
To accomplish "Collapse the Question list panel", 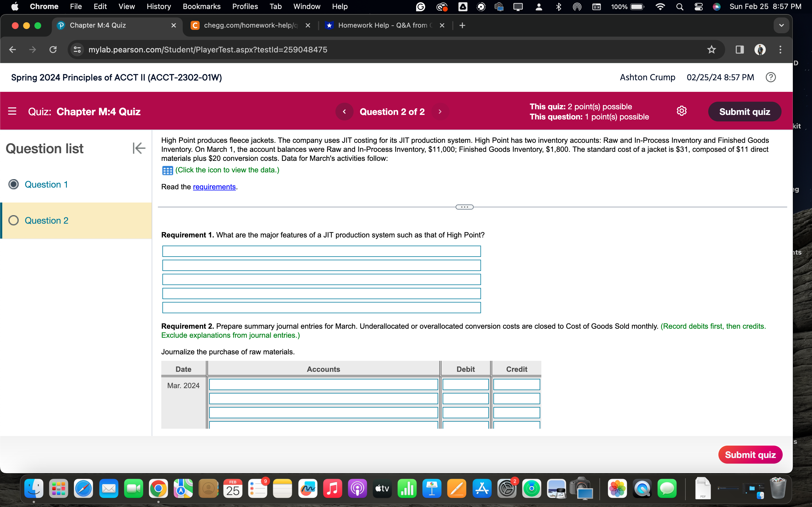I will 139,148.
